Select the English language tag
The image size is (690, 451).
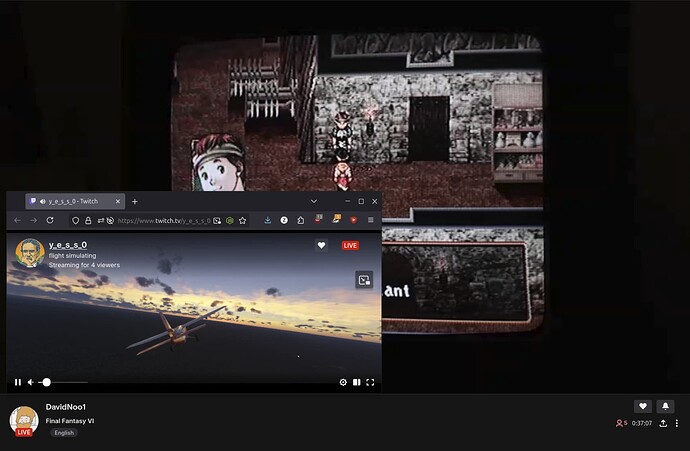(64, 433)
